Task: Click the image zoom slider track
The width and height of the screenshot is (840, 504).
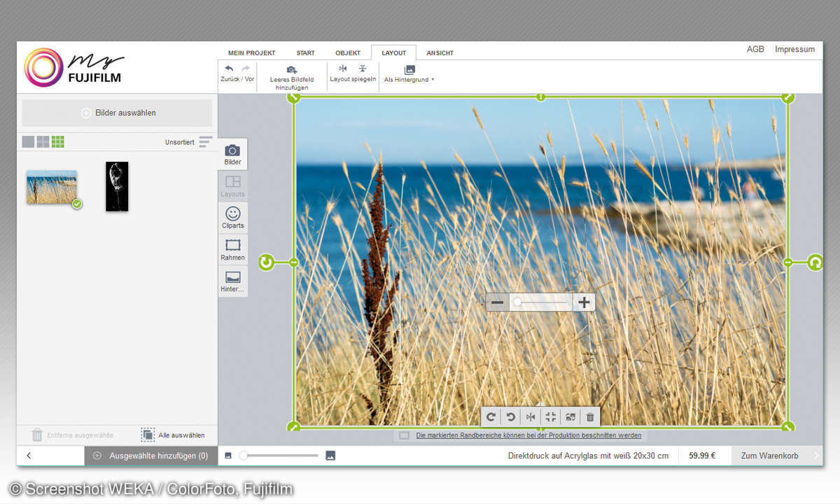Action: tap(541, 302)
